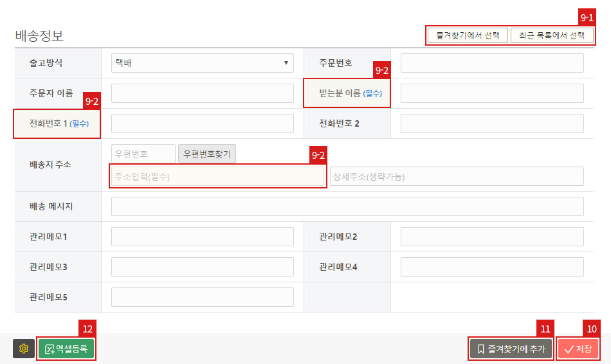Click the 우편번호찾기 postal code button
This screenshot has height=364, width=611.
point(207,154)
